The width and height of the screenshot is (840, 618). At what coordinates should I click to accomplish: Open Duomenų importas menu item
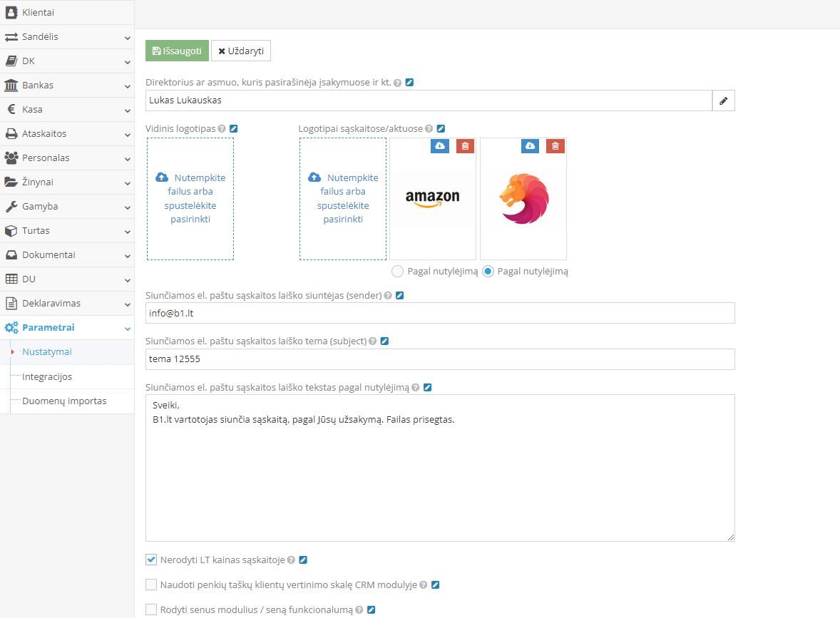coord(64,401)
